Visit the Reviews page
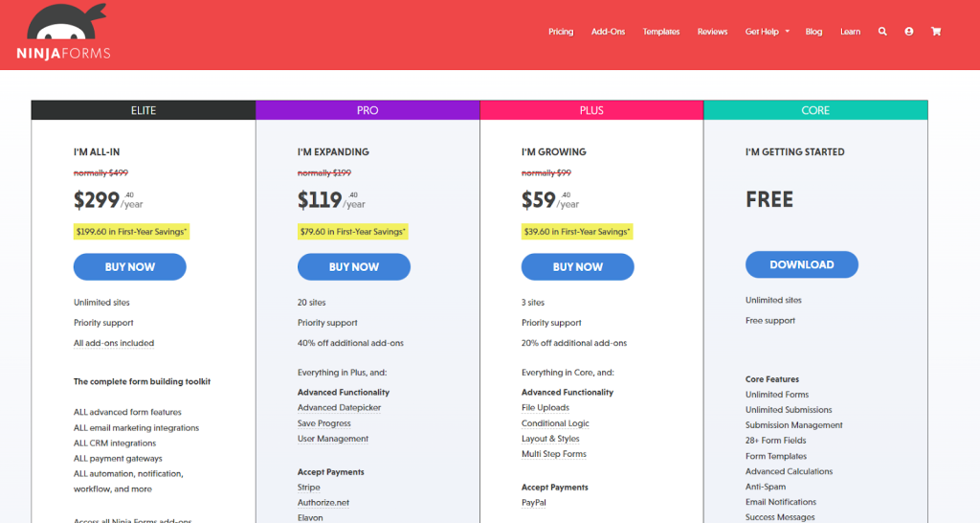Image resolution: width=980 pixels, height=523 pixels. tap(712, 32)
